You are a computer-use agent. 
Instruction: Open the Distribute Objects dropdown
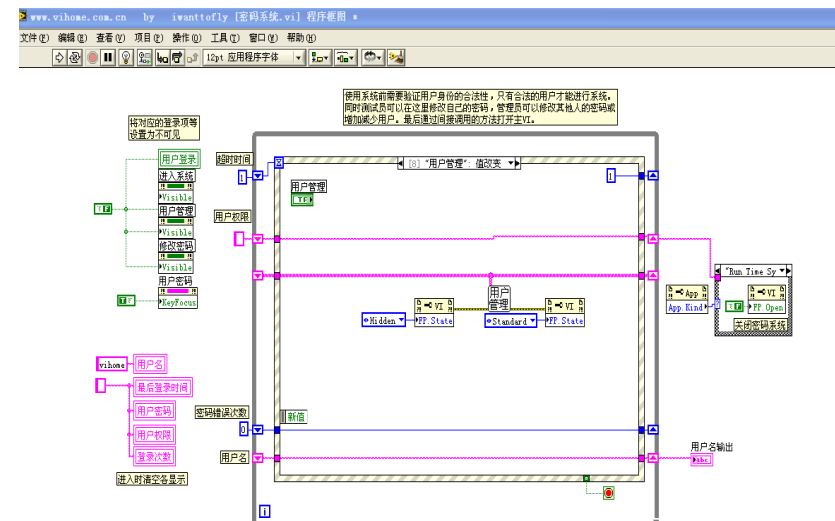tap(345, 58)
